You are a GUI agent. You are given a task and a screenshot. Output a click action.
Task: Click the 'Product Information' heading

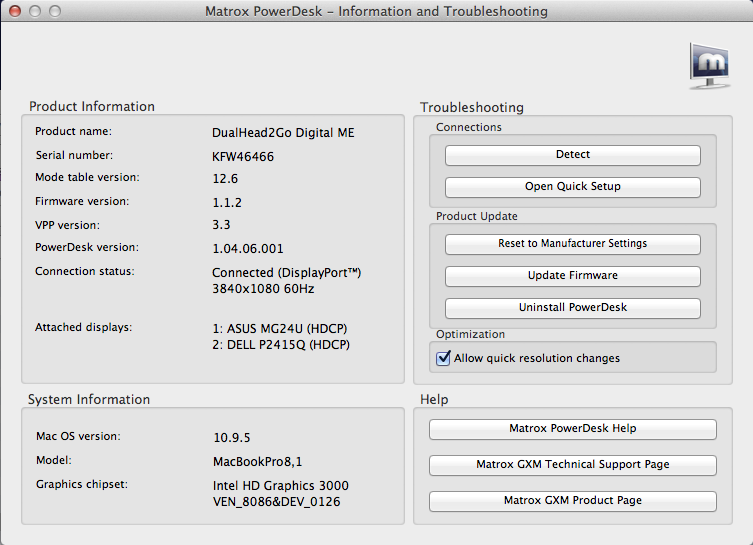click(92, 107)
